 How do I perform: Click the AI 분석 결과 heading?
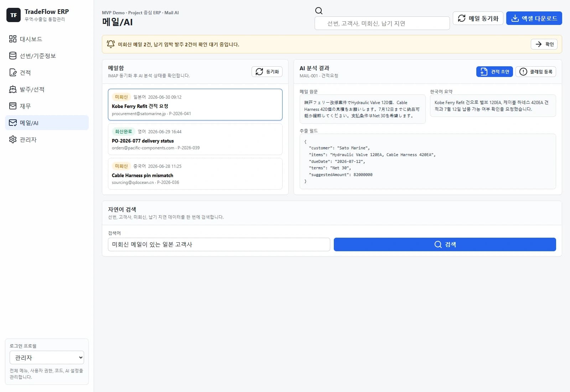(315, 68)
